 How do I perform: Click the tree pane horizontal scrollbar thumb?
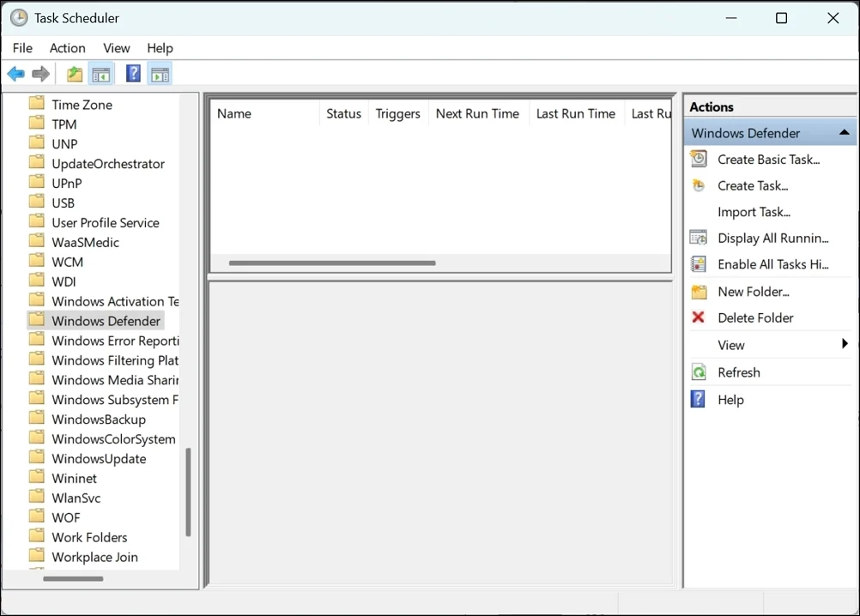tap(73, 579)
